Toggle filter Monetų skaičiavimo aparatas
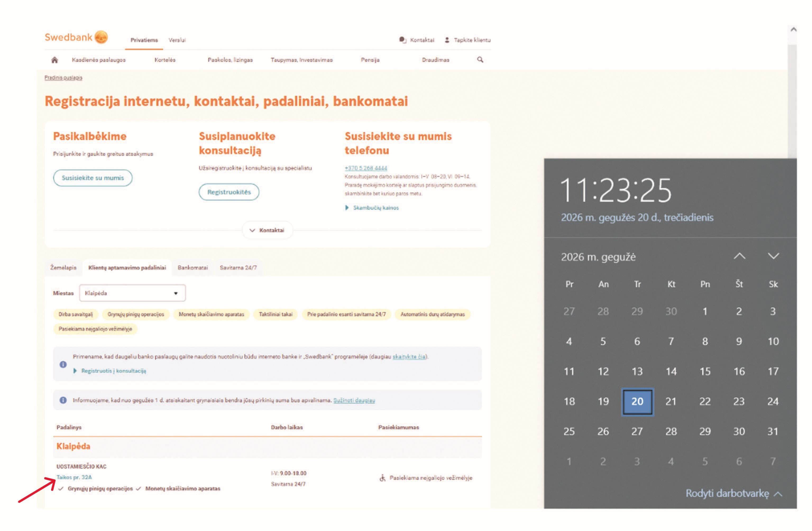 [x=212, y=314]
